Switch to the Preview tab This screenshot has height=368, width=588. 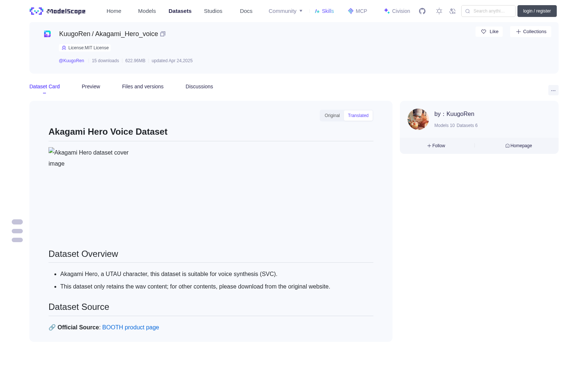(x=91, y=86)
